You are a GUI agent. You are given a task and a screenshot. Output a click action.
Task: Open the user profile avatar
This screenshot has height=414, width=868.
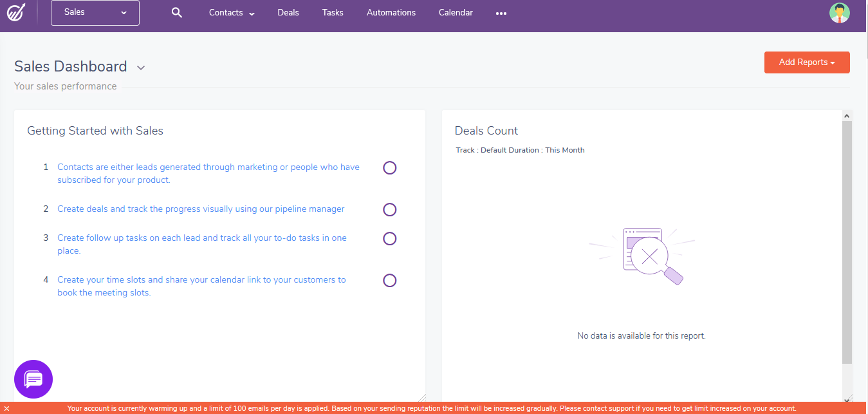point(840,13)
